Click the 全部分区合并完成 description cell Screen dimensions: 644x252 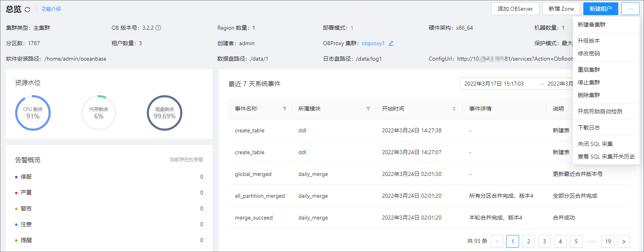575,196
